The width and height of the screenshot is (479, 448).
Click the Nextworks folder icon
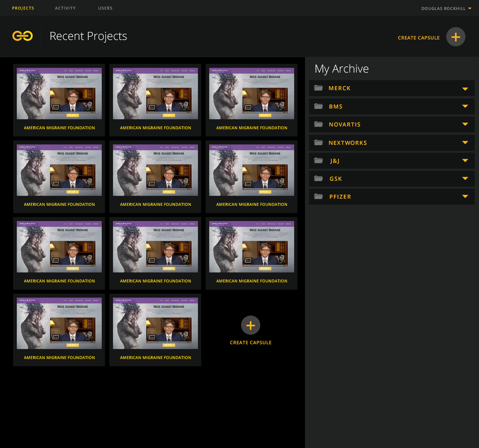click(319, 142)
